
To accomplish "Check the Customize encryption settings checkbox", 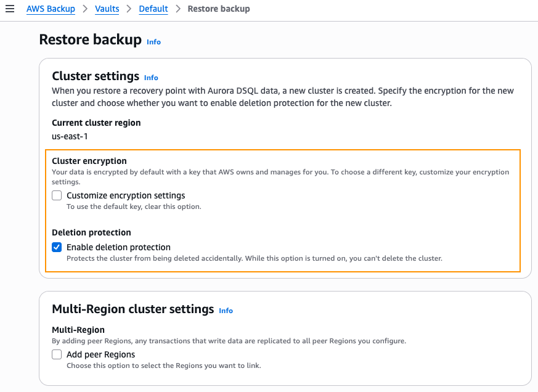I will [57, 195].
